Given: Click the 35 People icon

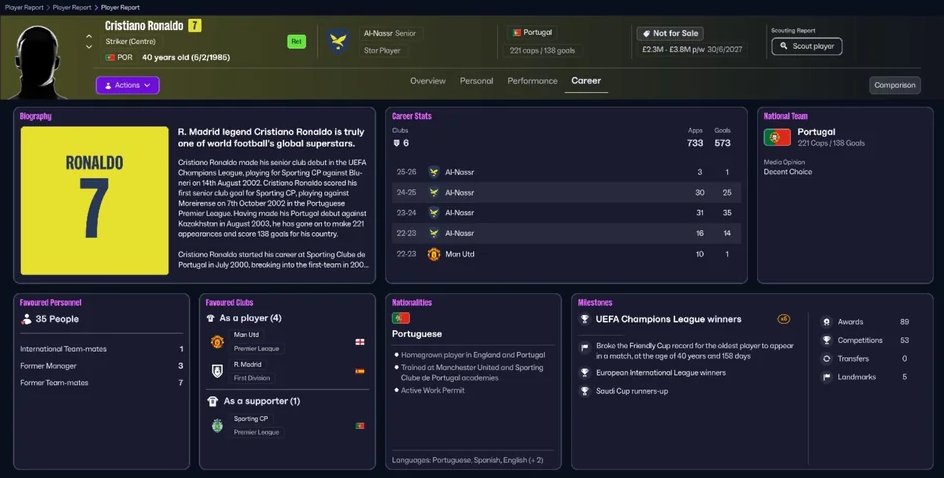Looking at the screenshot, I should point(26,319).
